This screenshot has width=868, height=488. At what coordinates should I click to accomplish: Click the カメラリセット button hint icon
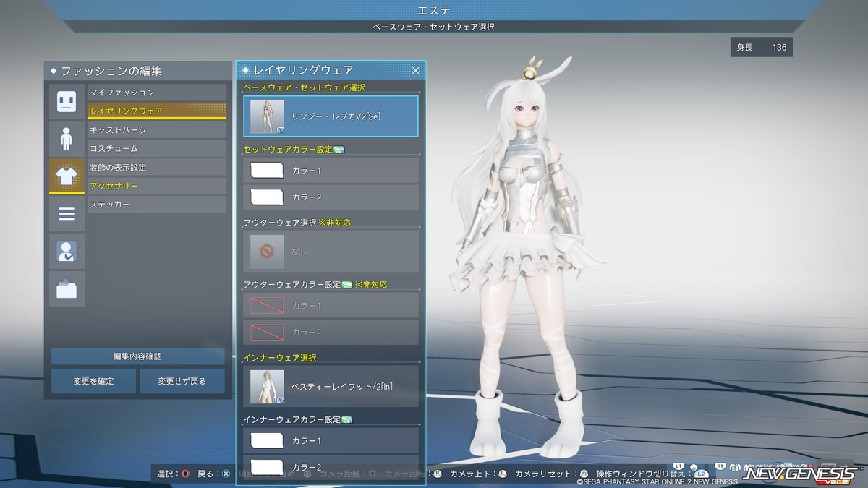[x=582, y=474]
